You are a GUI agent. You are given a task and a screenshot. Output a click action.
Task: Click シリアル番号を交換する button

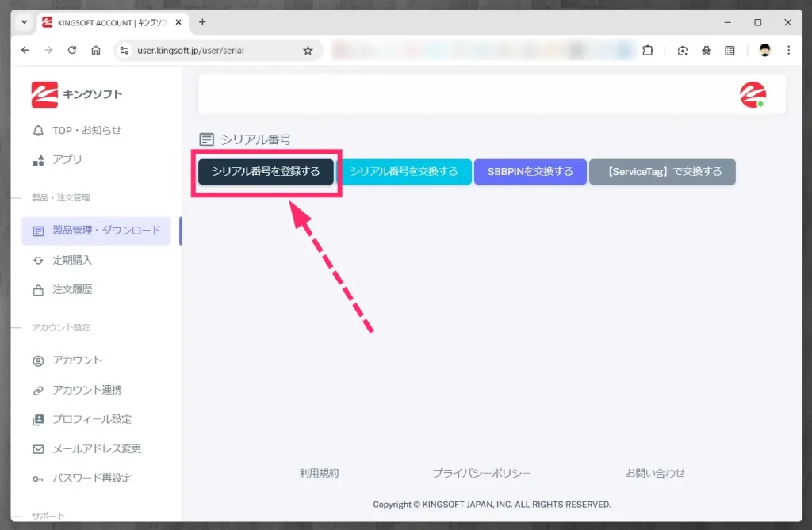404,171
